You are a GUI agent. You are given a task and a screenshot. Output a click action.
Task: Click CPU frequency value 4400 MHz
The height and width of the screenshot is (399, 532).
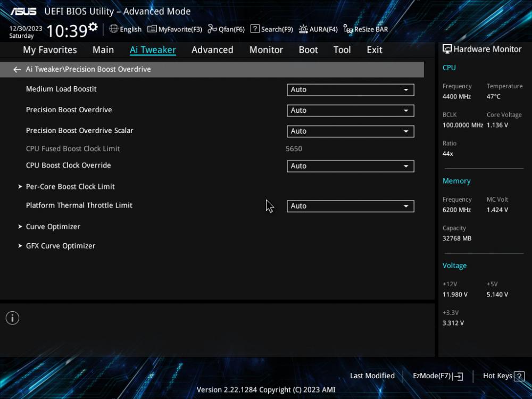[456, 97]
